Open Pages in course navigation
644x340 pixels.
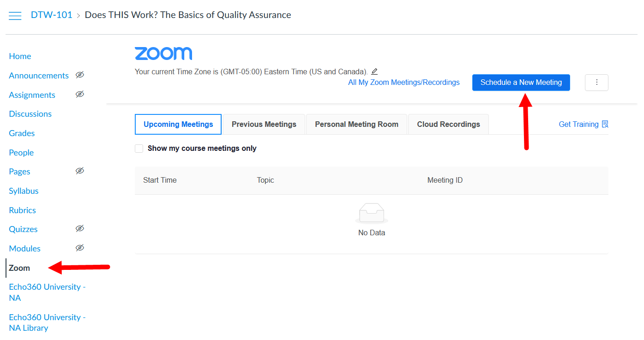(x=19, y=172)
